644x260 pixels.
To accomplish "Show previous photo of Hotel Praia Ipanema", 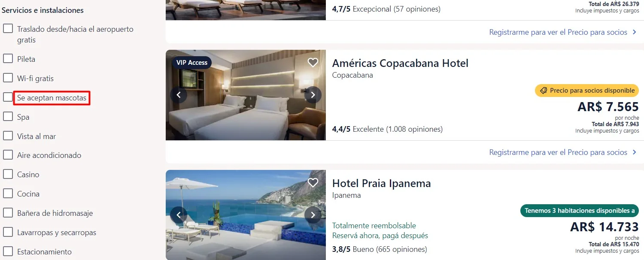I will pos(179,215).
